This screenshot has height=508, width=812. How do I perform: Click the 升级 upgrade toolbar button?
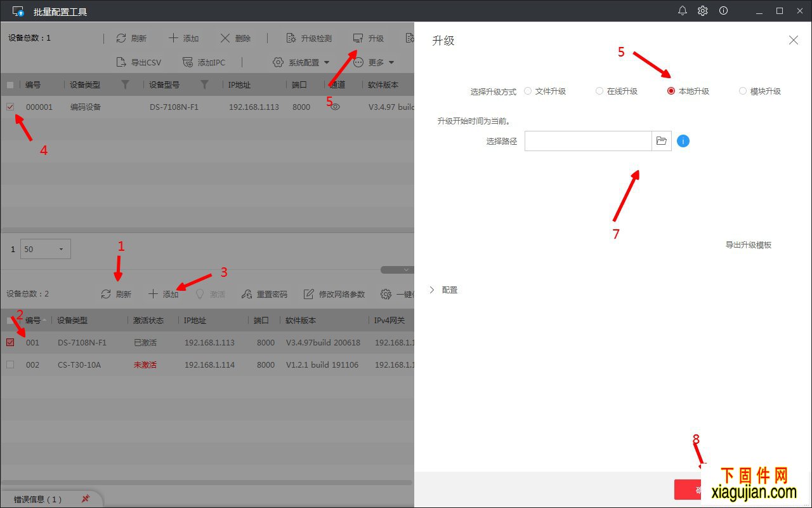click(x=369, y=38)
